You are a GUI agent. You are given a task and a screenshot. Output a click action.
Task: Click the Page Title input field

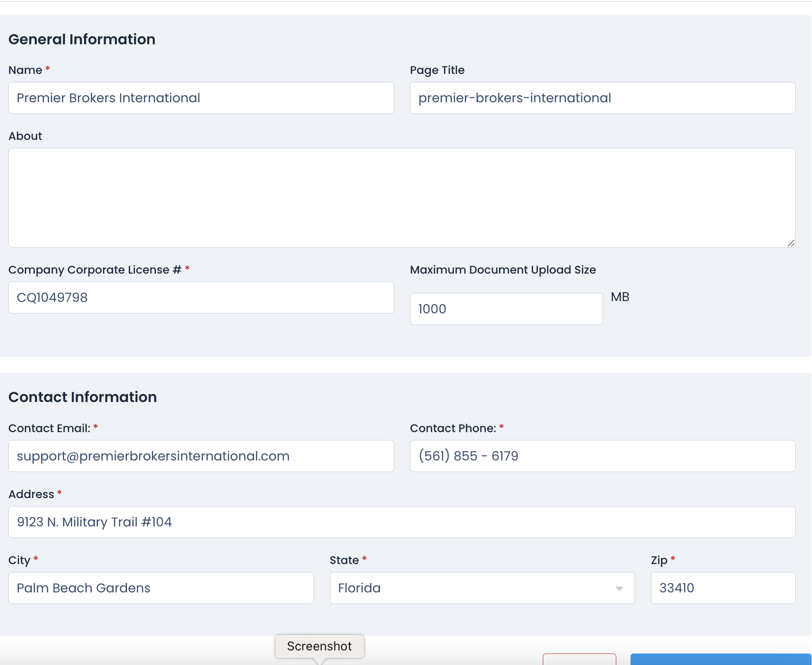coord(603,98)
